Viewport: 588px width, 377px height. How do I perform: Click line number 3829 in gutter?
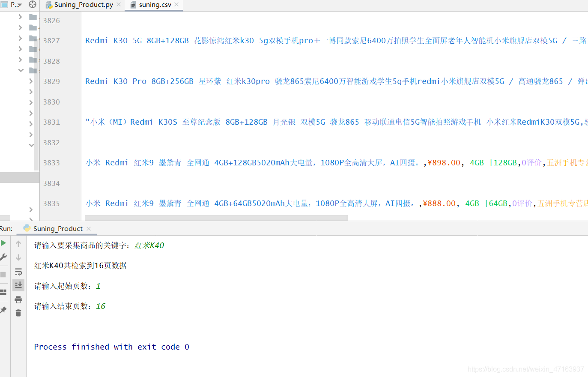coord(51,81)
